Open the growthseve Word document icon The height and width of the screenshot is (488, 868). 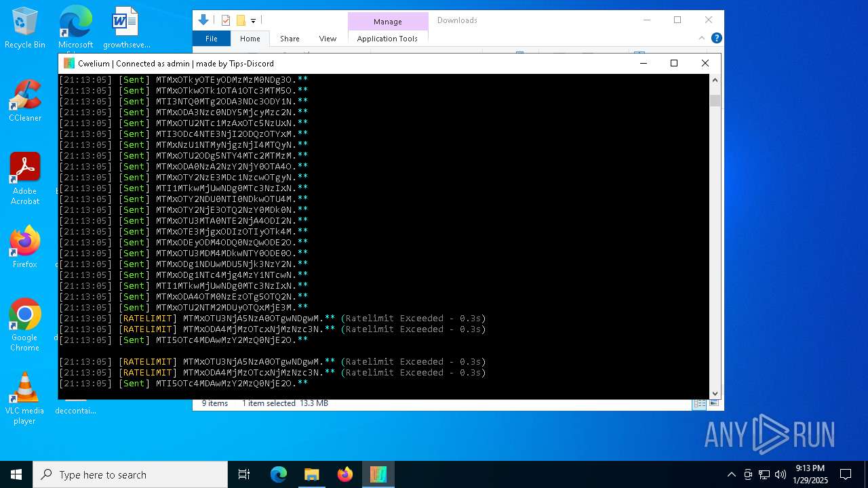pos(127,28)
